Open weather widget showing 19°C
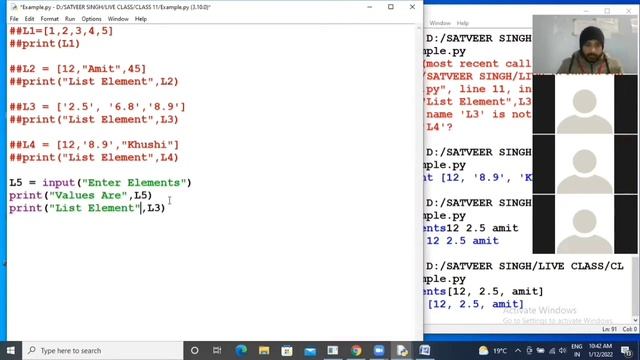This screenshot has width=640, height=360. tap(493, 351)
